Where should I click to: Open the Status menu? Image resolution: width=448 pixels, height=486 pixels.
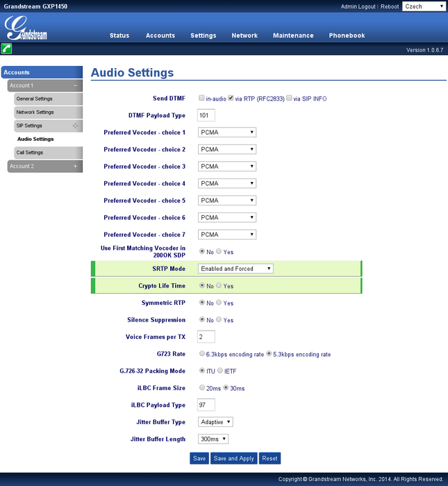119,35
